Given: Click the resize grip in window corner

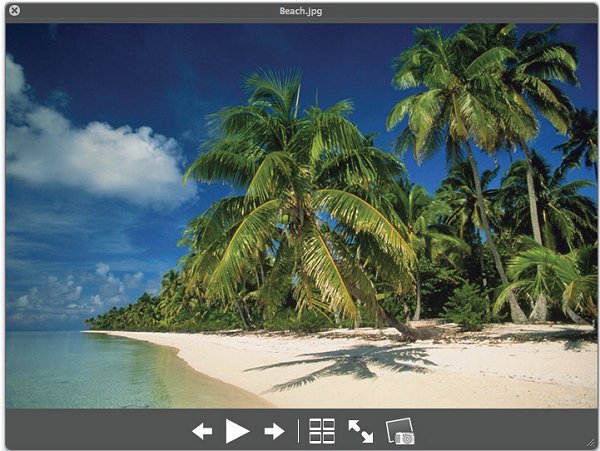Looking at the screenshot, I should 591,442.
